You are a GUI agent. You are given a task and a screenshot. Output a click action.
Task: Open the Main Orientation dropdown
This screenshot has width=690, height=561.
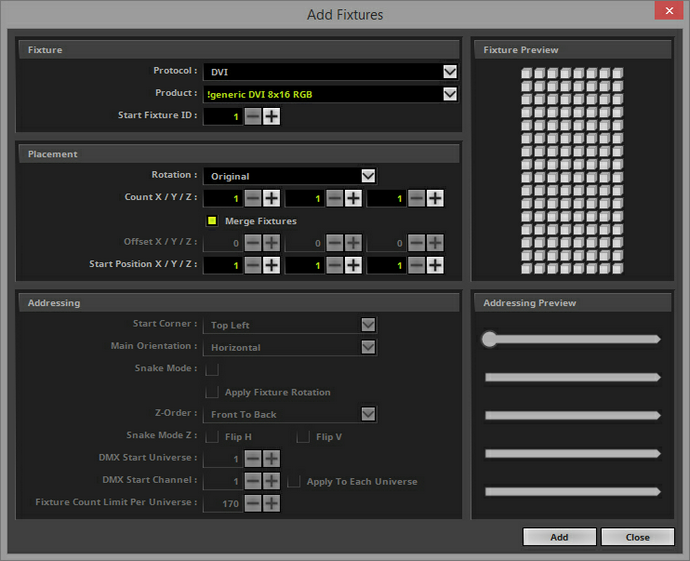click(368, 347)
